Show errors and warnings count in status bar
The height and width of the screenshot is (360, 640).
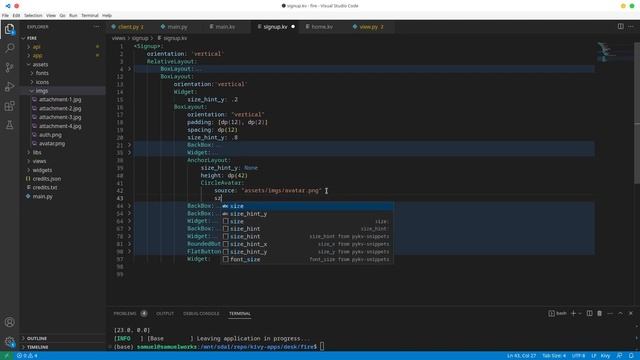(27, 356)
